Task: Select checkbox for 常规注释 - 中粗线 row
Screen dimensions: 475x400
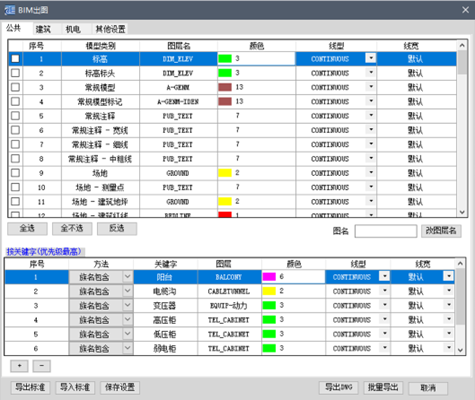Action: (x=15, y=159)
